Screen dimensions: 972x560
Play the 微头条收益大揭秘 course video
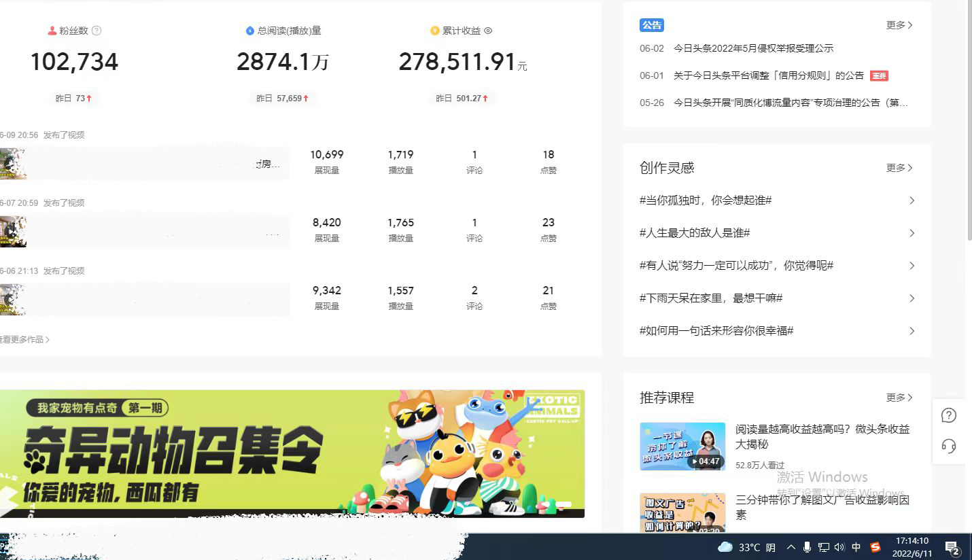682,447
